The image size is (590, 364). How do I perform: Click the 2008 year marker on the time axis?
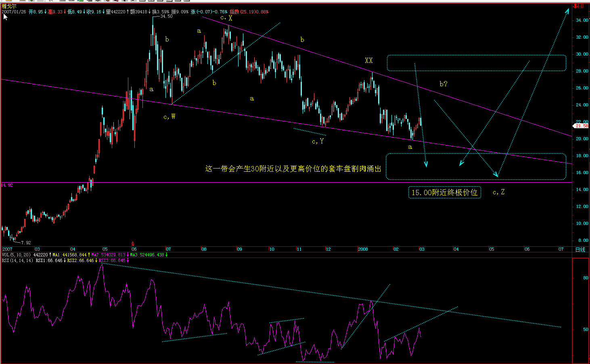(363, 249)
